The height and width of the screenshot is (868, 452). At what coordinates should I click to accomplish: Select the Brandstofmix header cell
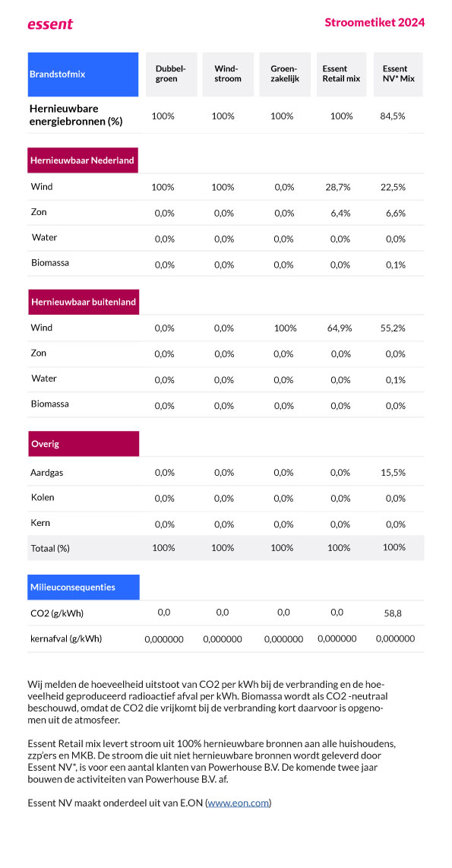click(83, 74)
